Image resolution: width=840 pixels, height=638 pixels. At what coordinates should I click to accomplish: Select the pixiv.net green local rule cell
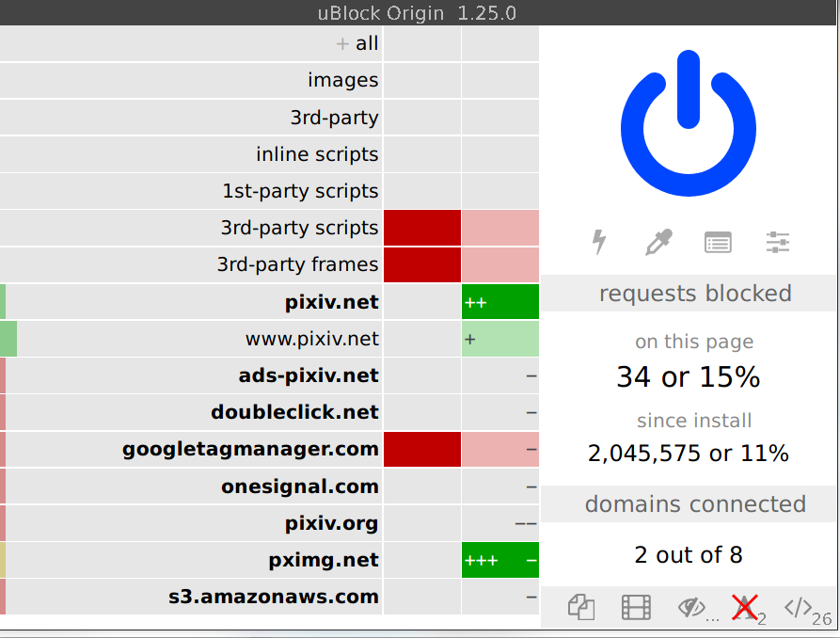click(500, 302)
